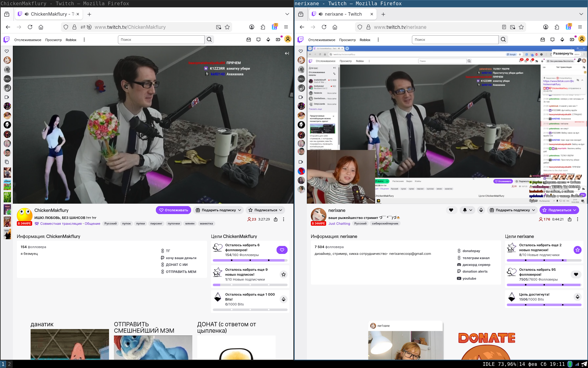The height and width of the screenshot is (368, 588).
Task: Expand nerixane's Подписаться dropdown
Action: click(559, 210)
